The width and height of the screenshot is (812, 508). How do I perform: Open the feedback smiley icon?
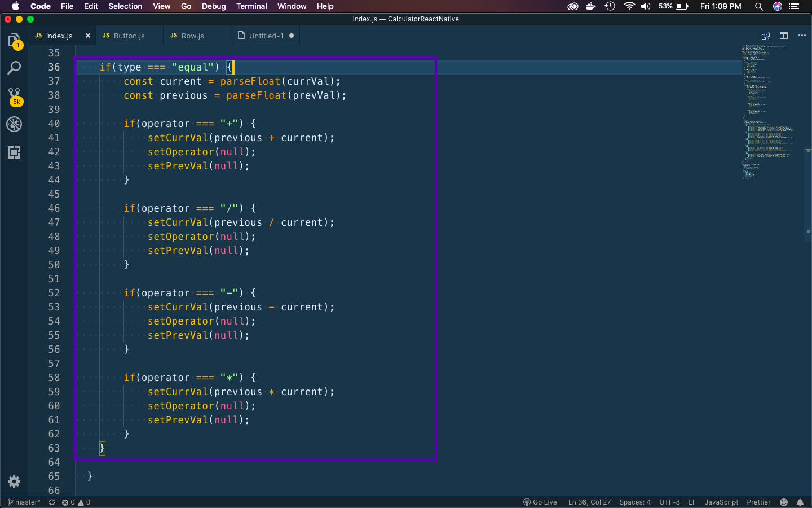[784, 502]
